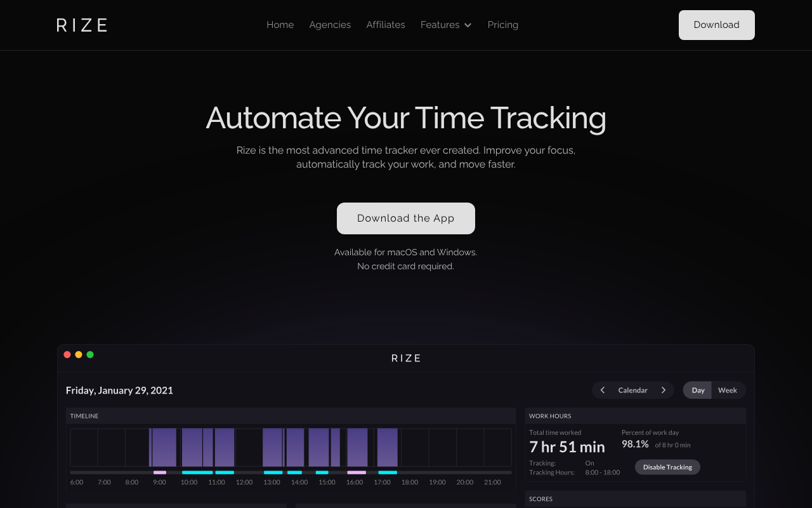
Task: Expand the Features dropdown menu
Action: (x=445, y=25)
